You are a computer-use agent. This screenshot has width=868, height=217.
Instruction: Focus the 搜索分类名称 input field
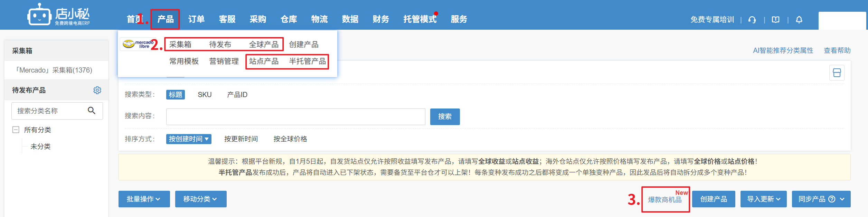(57, 111)
